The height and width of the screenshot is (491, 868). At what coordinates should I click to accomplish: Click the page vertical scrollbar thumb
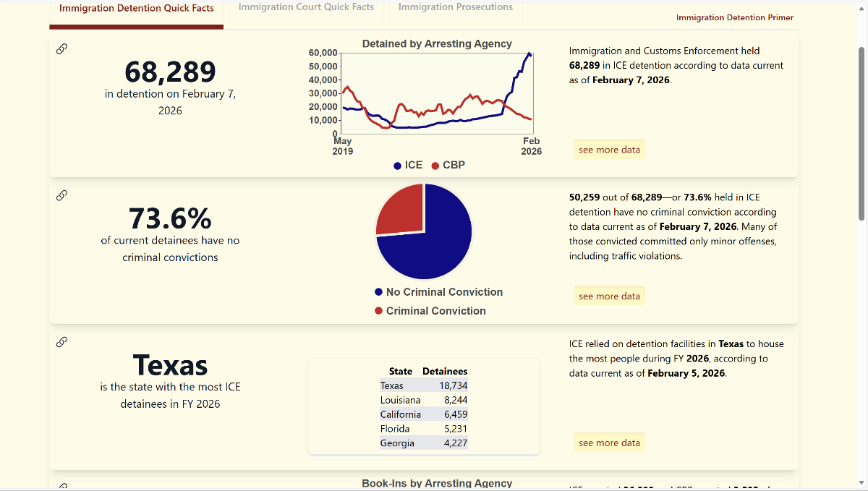click(861, 134)
